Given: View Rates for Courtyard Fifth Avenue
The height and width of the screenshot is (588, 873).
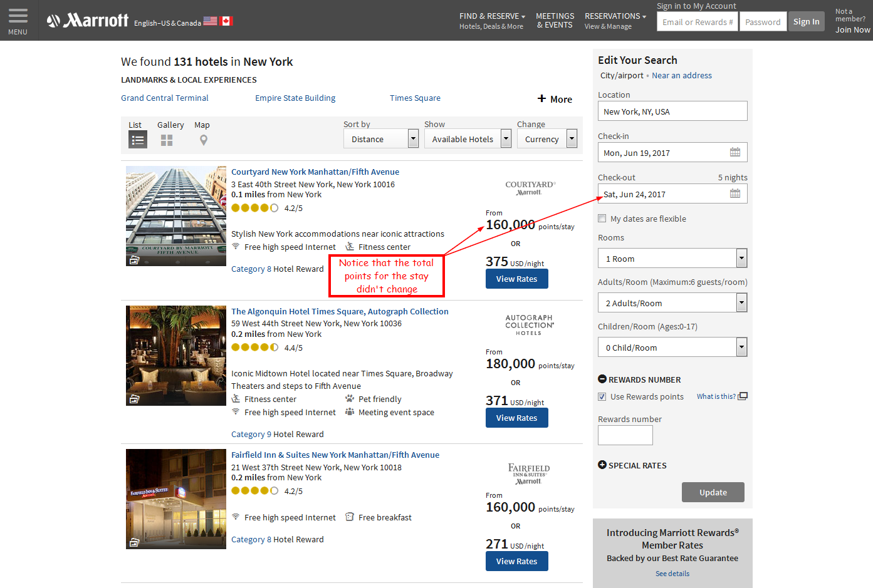Looking at the screenshot, I should coord(517,279).
